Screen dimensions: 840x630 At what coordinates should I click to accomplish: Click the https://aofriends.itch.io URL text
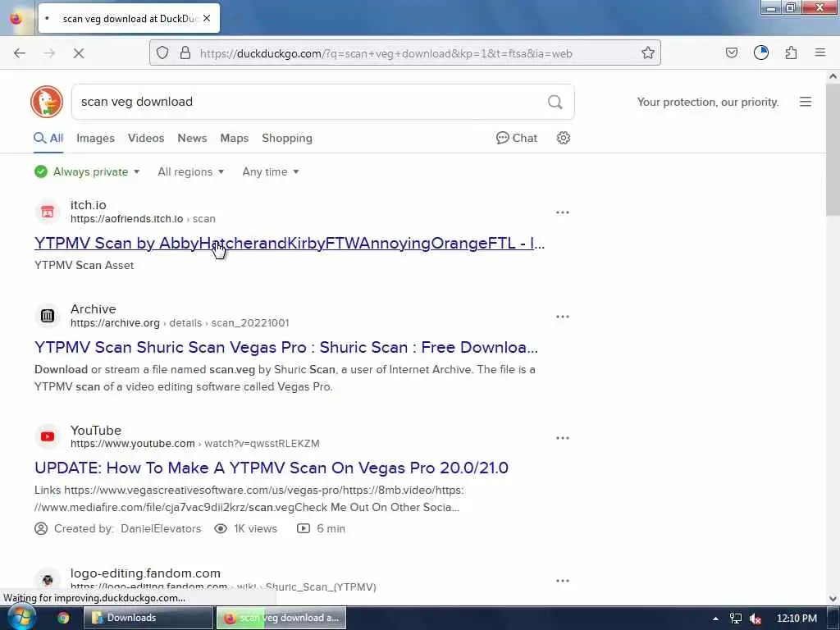(127, 218)
